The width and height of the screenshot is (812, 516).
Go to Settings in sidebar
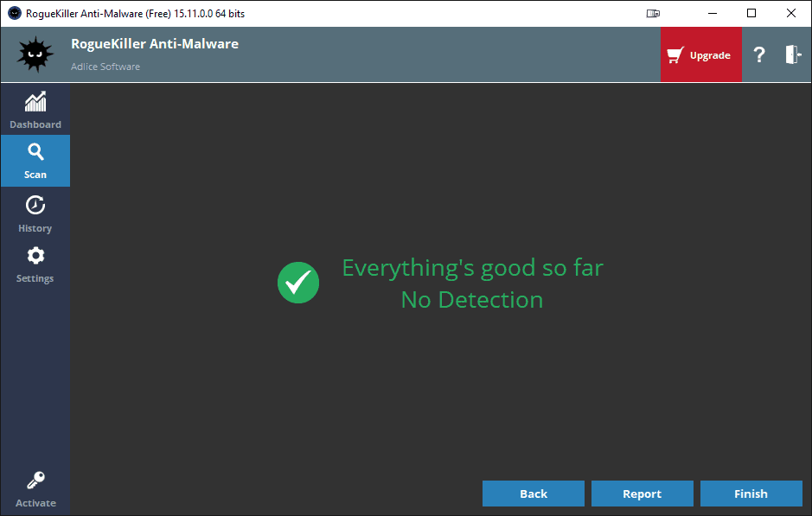coord(35,264)
